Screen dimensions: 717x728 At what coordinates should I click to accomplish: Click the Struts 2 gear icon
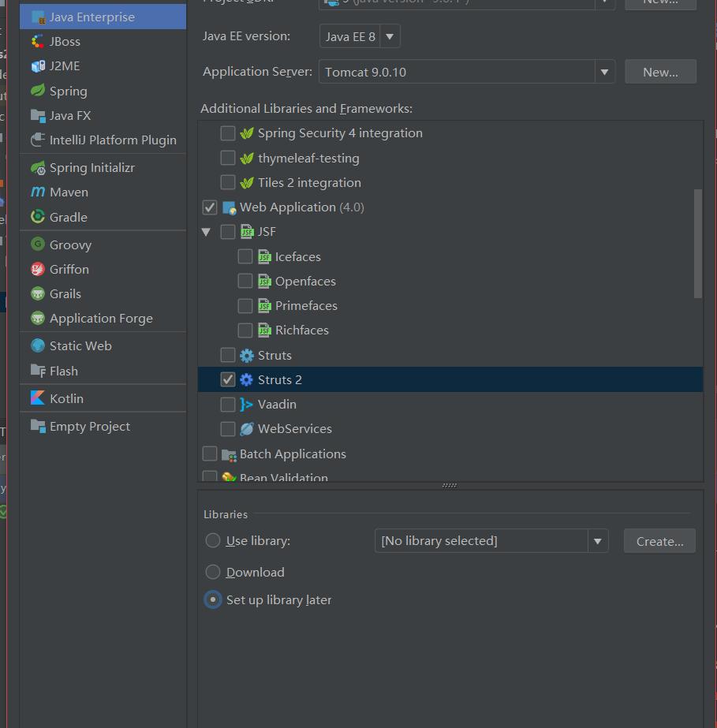point(247,380)
